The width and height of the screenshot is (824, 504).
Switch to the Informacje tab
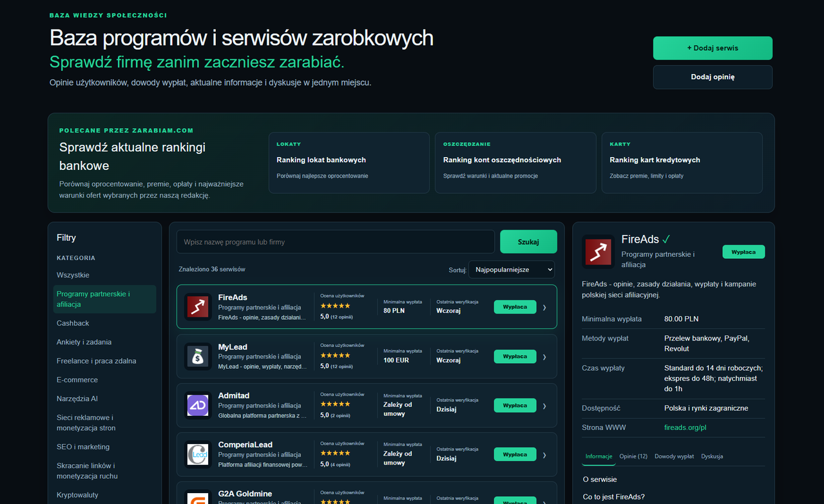point(599,456)
